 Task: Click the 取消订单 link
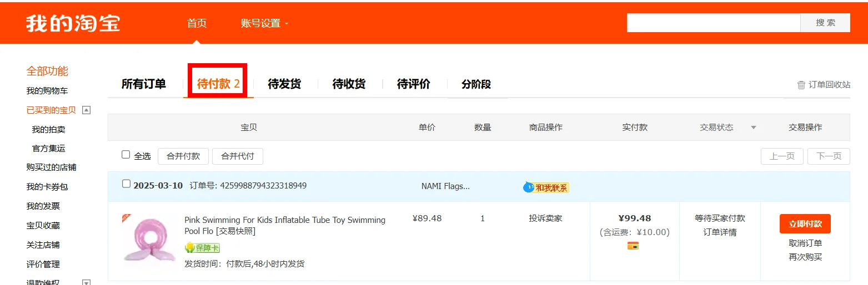pos(805,243)
